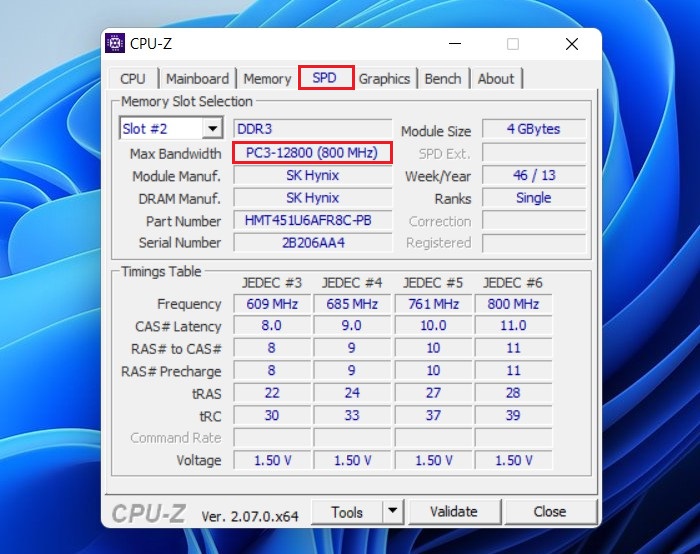Click the SK Hynix DRAM Manuf. value
Screen dimensions: 700x554
pyautogui.click(x=312, y=198)
